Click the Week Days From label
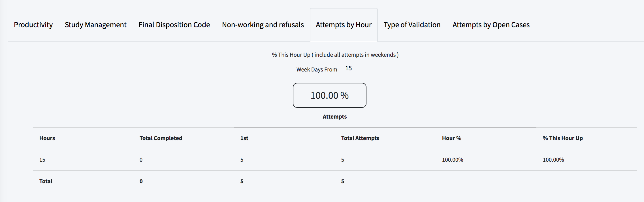The width and height of the screenshot is (644, 202). click(x=317, y=70)
